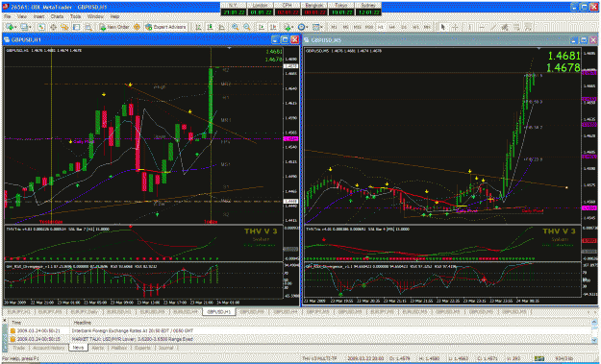
Task: Open the Charts menu
Action: 57,17
